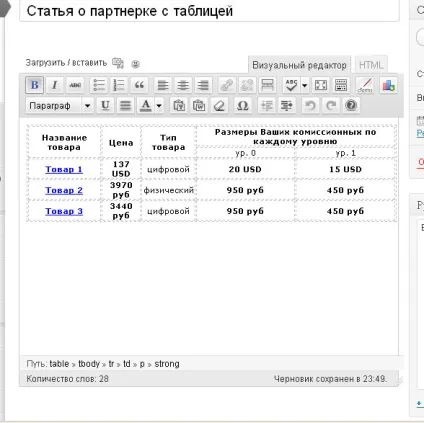Align text left
Viewport: 424px width, 423px height.
163,85
